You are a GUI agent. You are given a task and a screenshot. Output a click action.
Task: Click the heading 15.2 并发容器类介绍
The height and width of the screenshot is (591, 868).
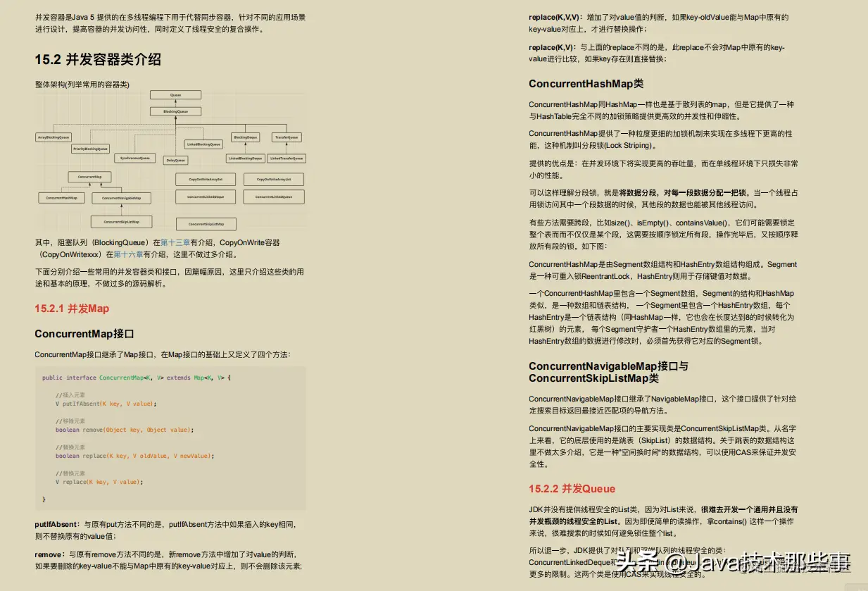coord(98,60)
